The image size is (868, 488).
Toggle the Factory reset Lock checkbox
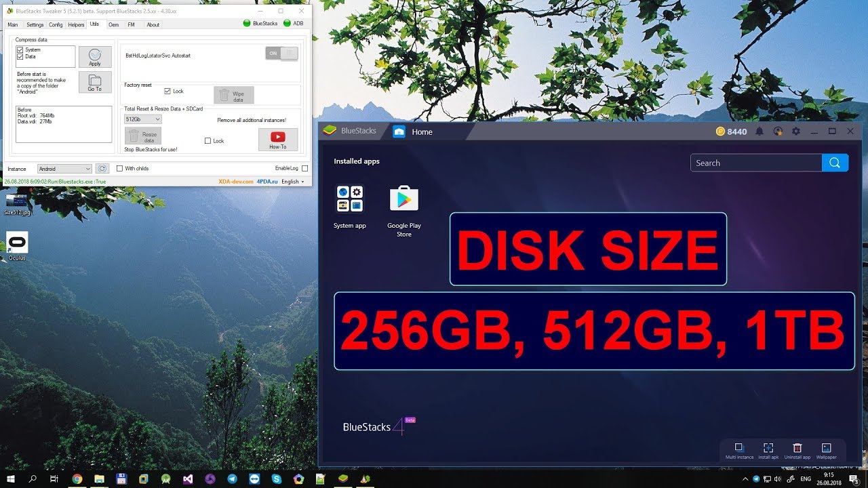pos(167,91)
